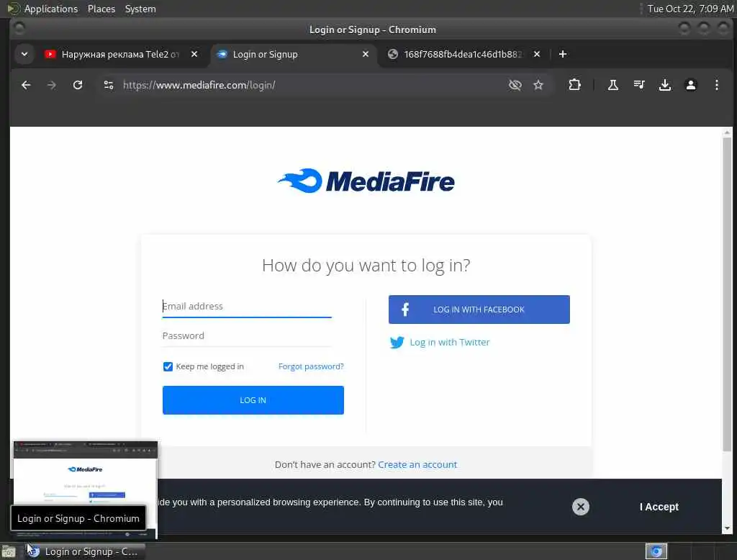This screenshot has width=737, height=560.
Task: Show browser downloads
Action: (664, 85)
